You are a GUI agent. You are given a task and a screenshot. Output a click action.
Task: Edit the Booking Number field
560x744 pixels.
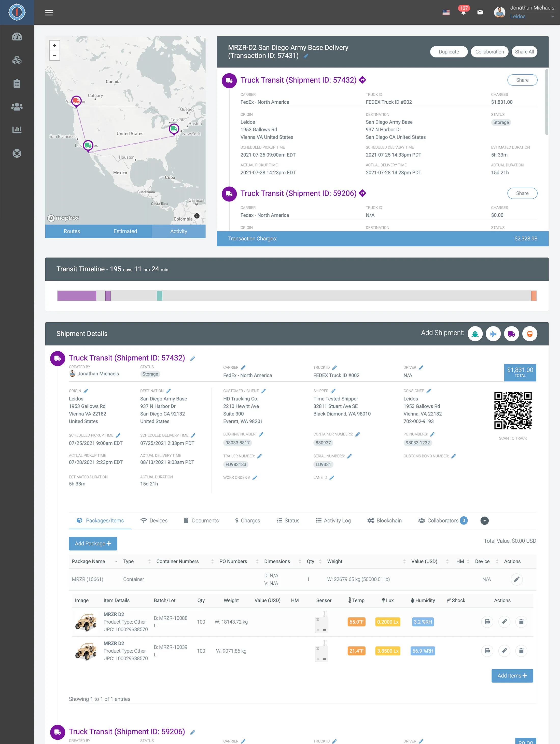point(261,434)
